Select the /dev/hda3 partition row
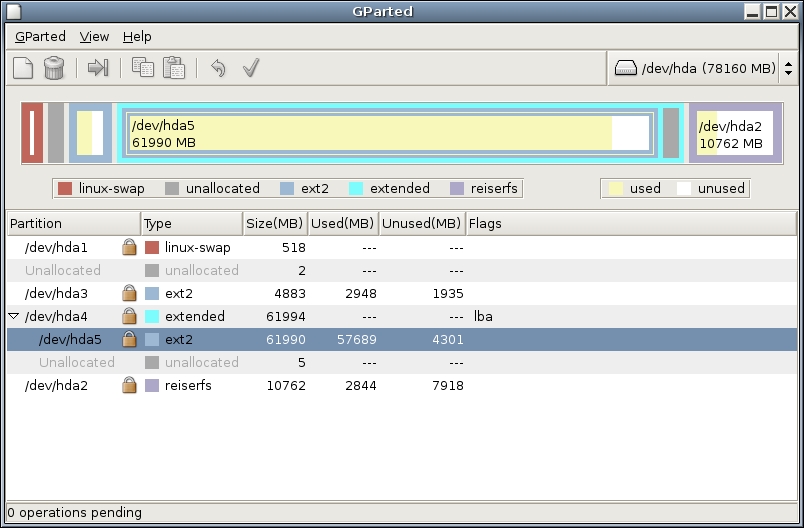Viewport: 804px width, 528px height. pos(402,293)
